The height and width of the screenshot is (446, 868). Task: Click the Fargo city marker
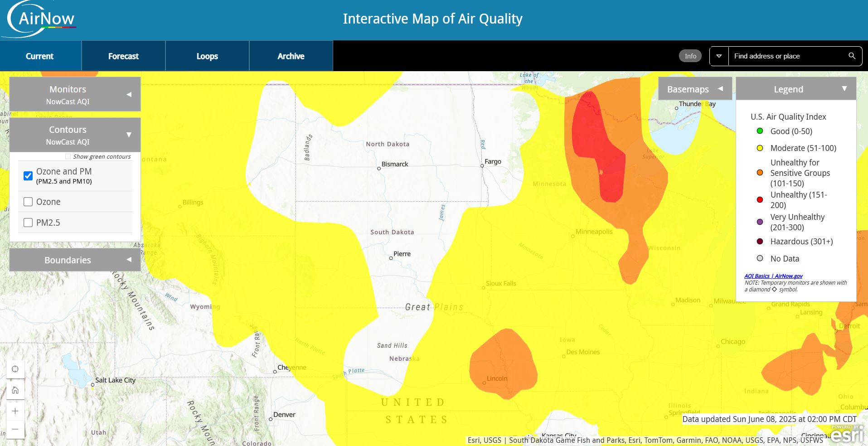[x=482, y=166]
